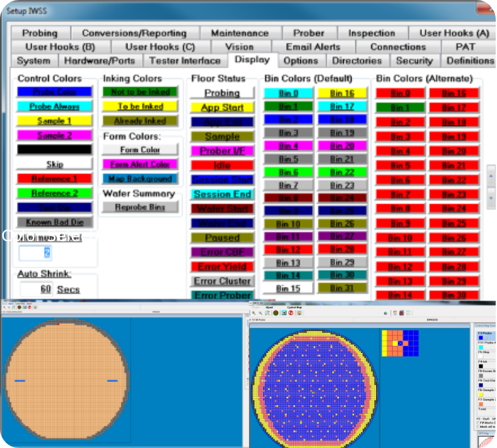The height and width of the screenshot is (448, 497).
Task: Click scroll down arrow on right edge
Action: (x=491, y=198)
